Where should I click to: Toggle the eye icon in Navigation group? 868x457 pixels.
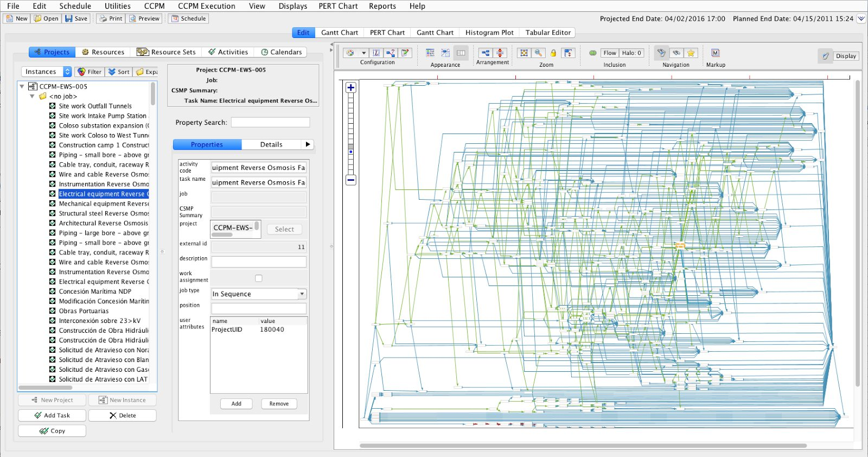[676, 53]
